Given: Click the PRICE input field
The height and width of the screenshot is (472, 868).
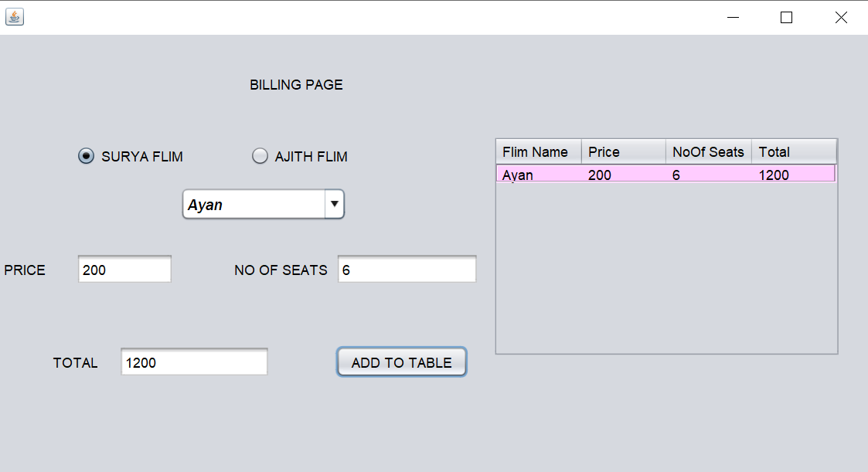Looking at the screenshot, I should (124, 270).
